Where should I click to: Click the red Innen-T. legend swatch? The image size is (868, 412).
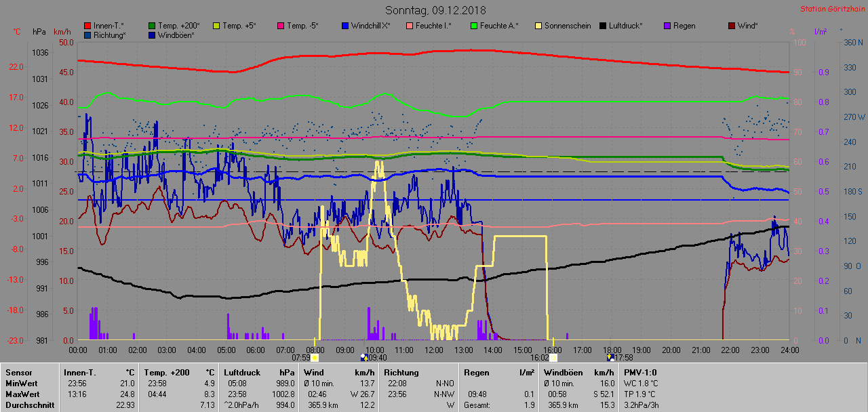[x=88, y=26]
